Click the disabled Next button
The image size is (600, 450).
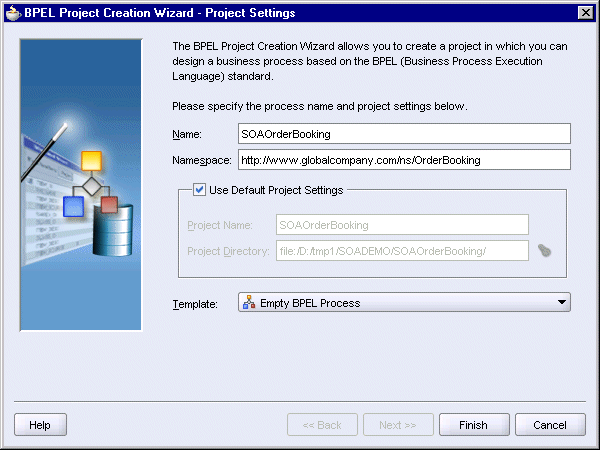[x=398, y=425]
